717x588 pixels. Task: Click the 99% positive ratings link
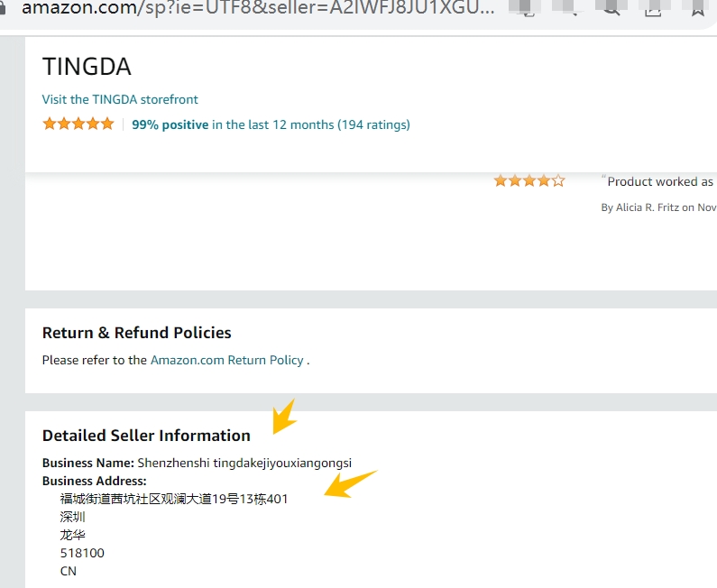[271, 124]
